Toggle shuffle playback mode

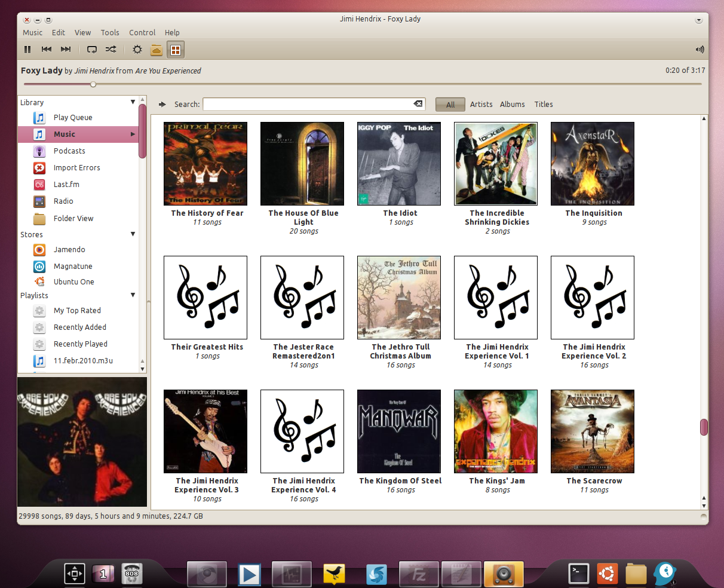tap(111, 50)
